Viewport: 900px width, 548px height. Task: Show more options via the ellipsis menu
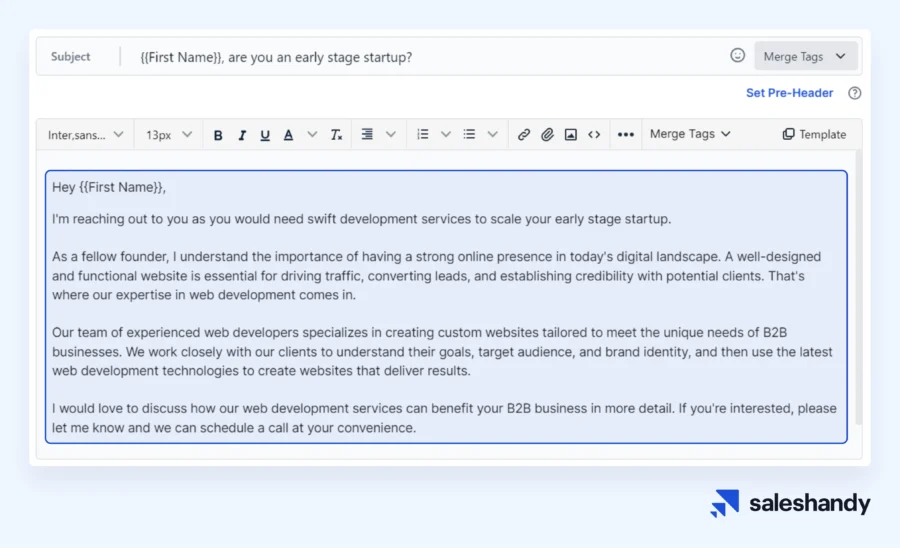click(x=626, y=135)
